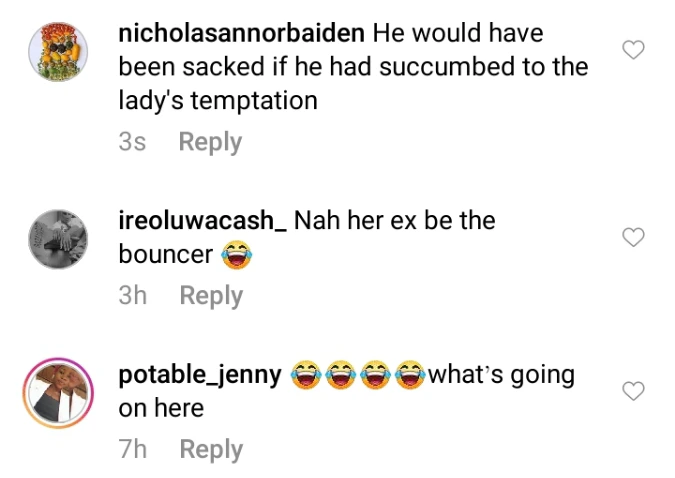The width and height of the screenshot is (675, 478).
Task: Click the 3h timestamp
Action: coord(133,295)
